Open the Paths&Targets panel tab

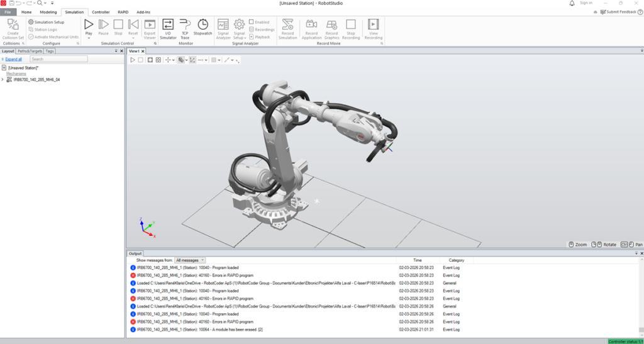pos(30,52)
